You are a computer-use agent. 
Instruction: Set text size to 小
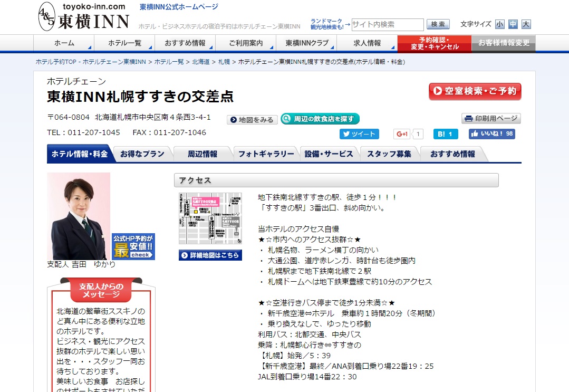tap(500, 24)
